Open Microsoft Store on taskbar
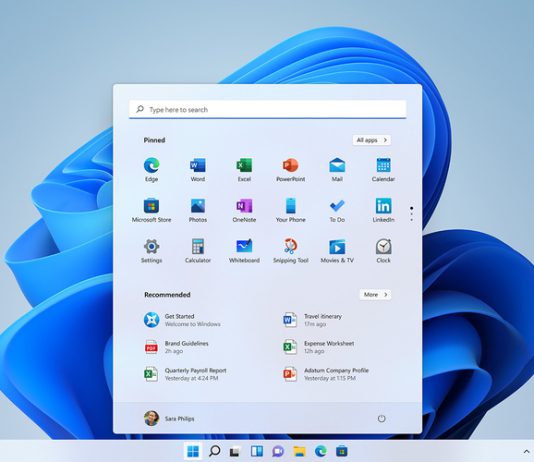The height and width of the screenshot is (462, 534). click(x=342, y=451)
